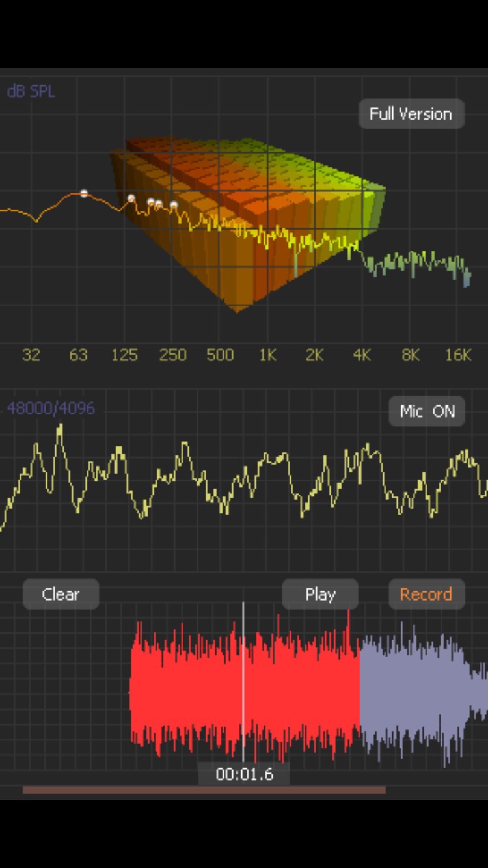
Task: Select the peak marker near 125 Hz
Action: point(131,198)
